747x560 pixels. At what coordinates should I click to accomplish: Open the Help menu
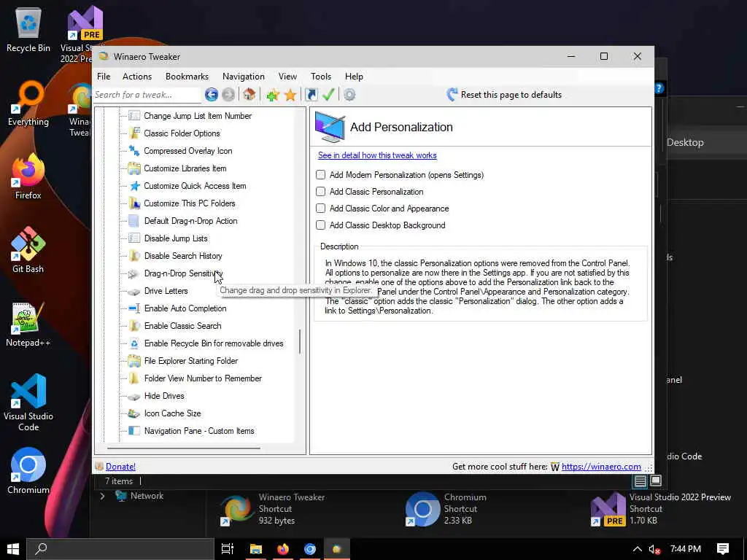[354, 76]
